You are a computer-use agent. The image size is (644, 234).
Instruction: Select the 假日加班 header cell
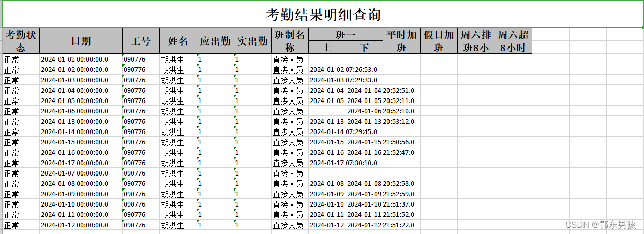point(439,41)
